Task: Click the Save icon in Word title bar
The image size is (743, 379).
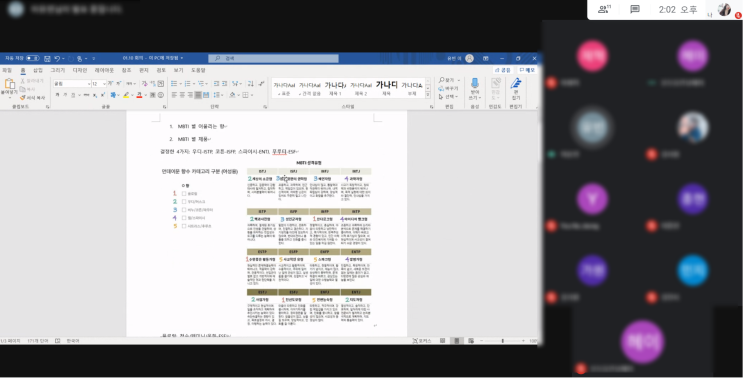Action: pos(47,58)
